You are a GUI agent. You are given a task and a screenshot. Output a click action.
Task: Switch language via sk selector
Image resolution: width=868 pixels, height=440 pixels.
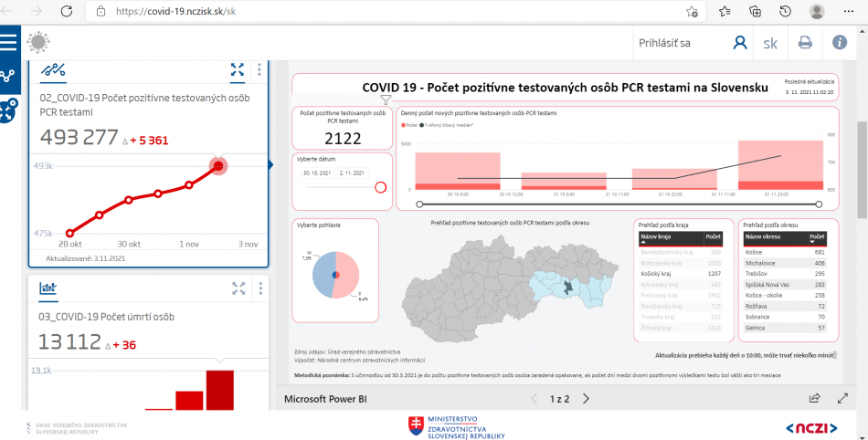click(x=771, y=43)
